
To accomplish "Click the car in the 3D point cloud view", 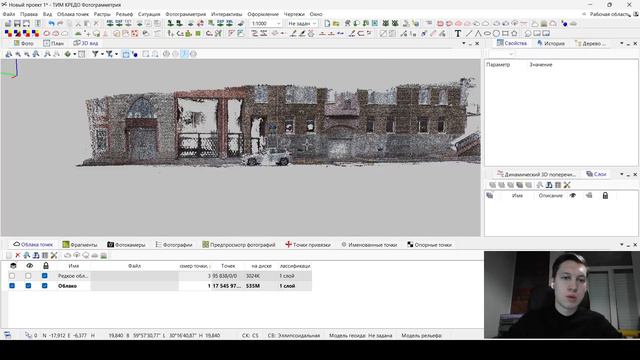I will point(267,158).
